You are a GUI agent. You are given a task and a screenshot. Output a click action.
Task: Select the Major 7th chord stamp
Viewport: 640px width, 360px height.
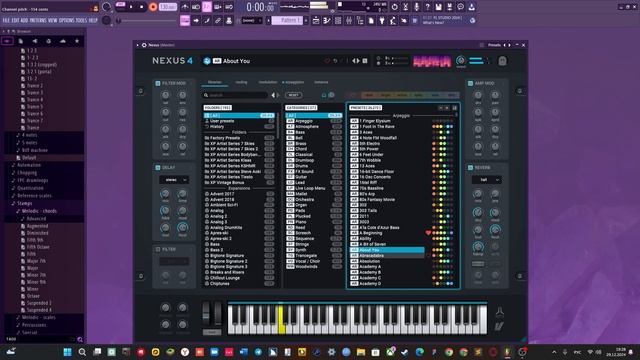[36, 261]
